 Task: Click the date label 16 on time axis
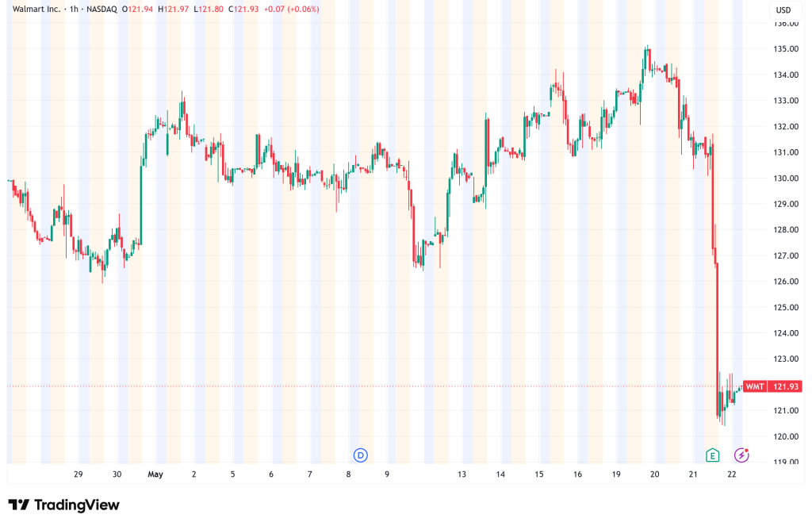[577, 474]
